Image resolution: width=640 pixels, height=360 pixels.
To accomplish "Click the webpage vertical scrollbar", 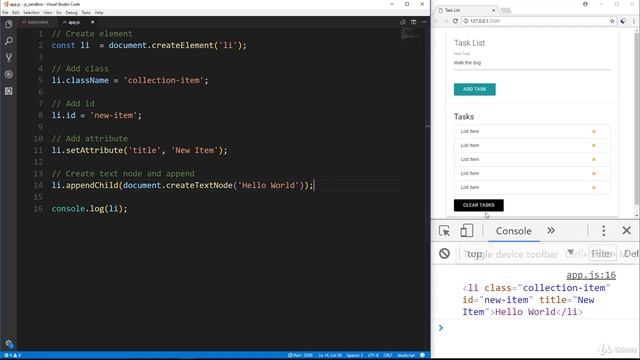I will click(x=637, y=118).
